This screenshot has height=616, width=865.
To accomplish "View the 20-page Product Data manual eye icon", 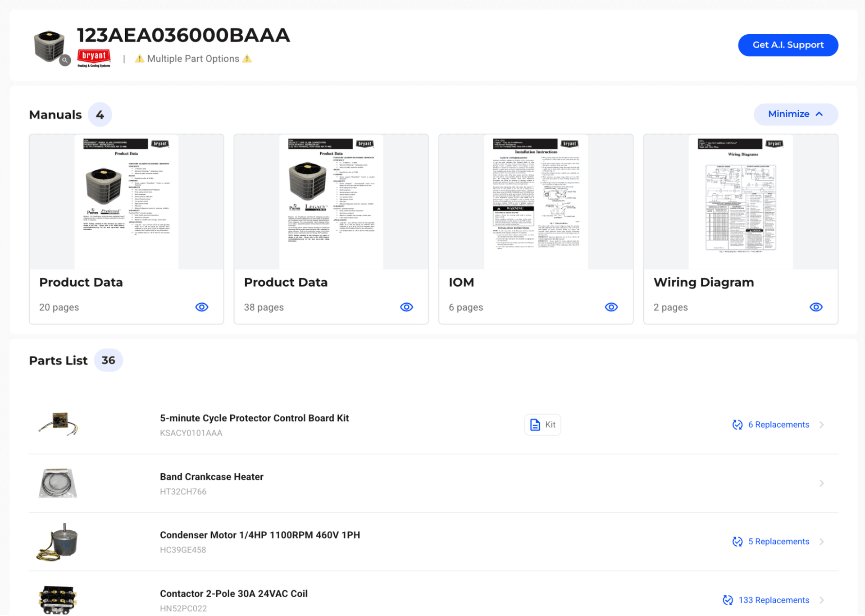I will pos(201,307).
